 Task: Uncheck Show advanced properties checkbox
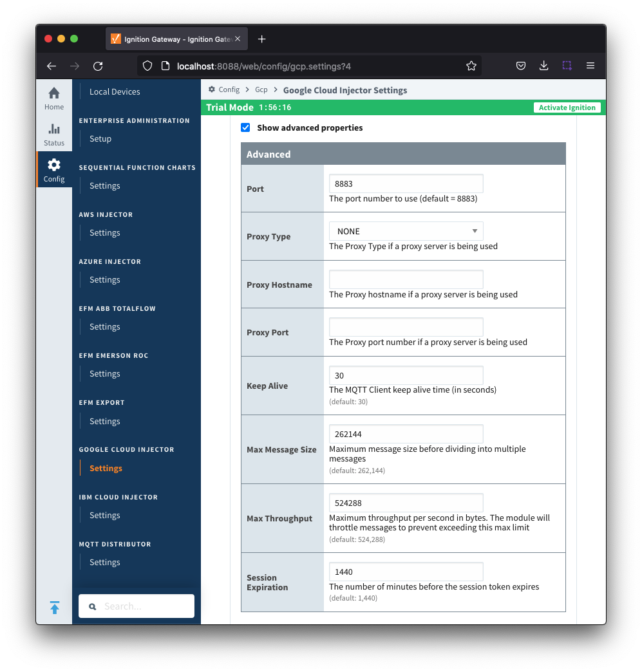coord(245,127)
